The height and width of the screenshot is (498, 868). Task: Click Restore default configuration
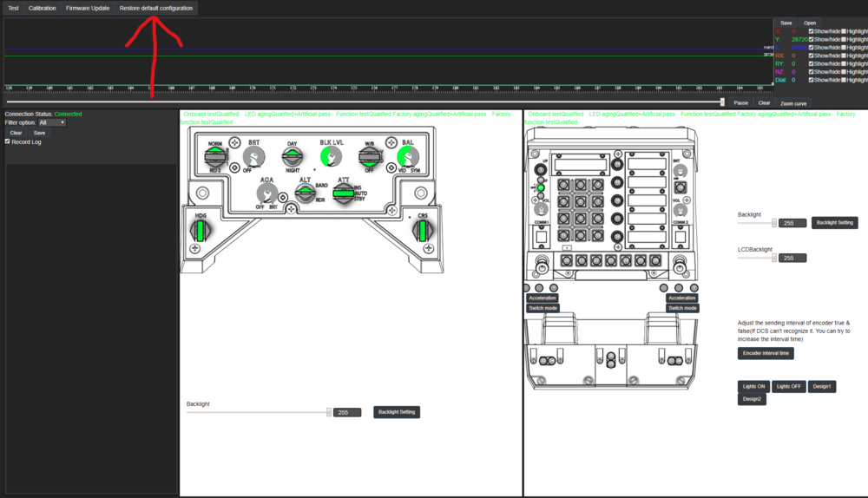[x=156, y=9]
